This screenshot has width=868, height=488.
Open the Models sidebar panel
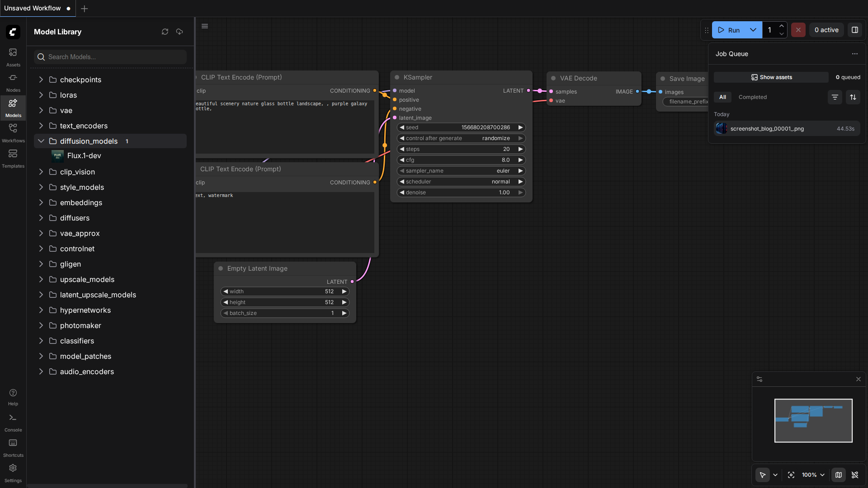pyautogui.click(x=13, y=108)
